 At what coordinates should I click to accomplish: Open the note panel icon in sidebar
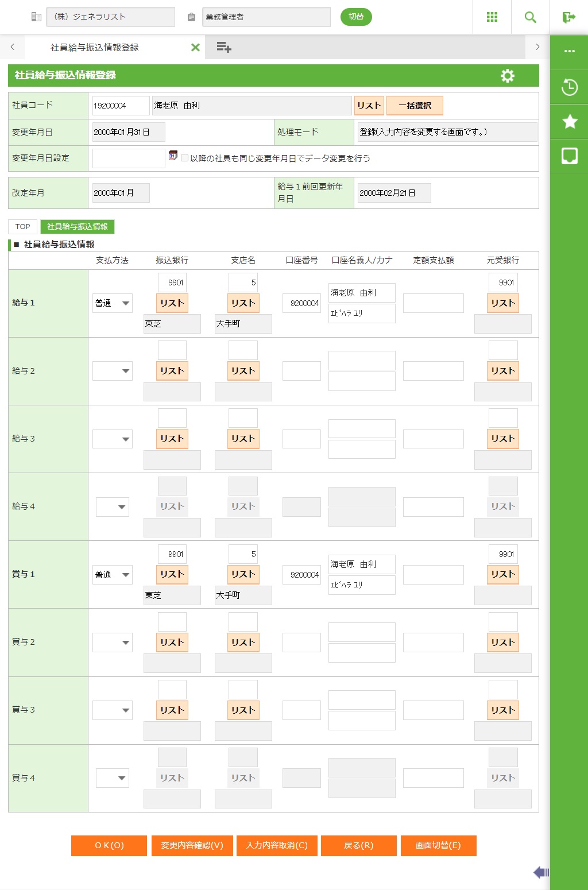(x=570, y=156)
